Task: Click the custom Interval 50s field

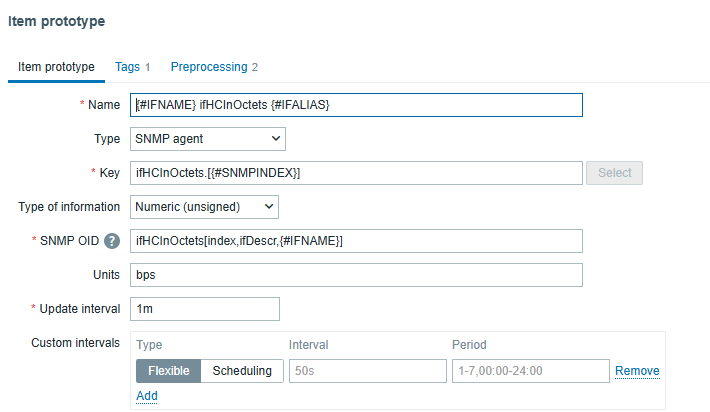Action: pos(367,371)
